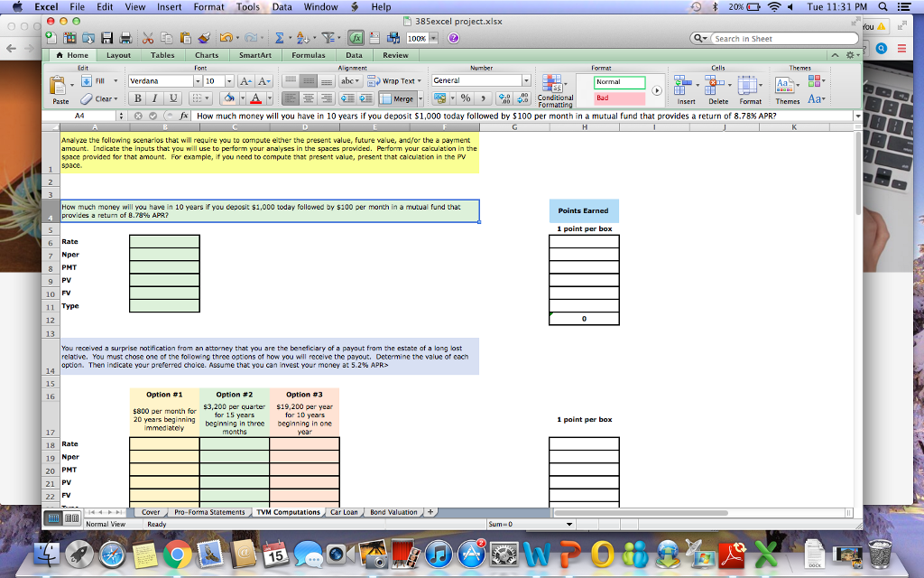The image size is (924, 578).
Task: Create a new workbook with toolbar icon
Action: click(51, 38)
